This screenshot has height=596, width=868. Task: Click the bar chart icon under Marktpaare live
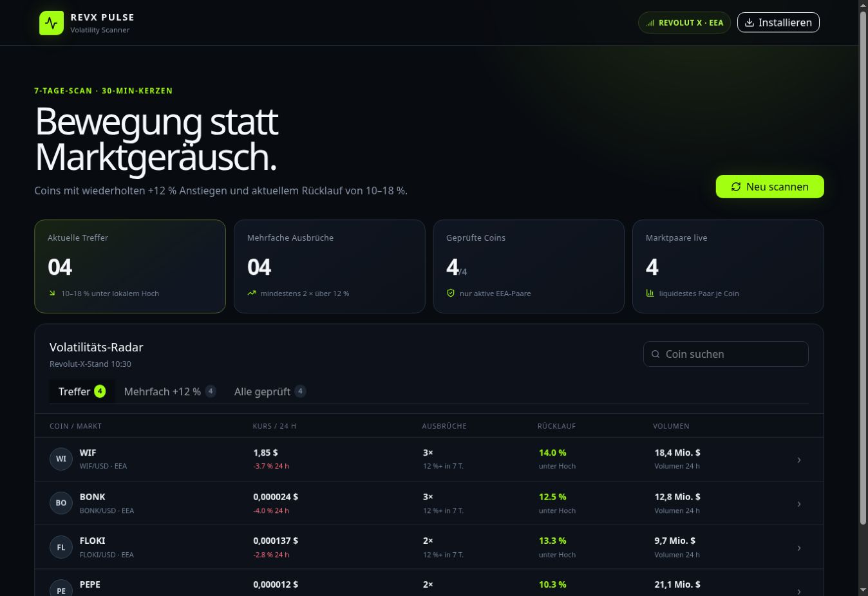650,293
